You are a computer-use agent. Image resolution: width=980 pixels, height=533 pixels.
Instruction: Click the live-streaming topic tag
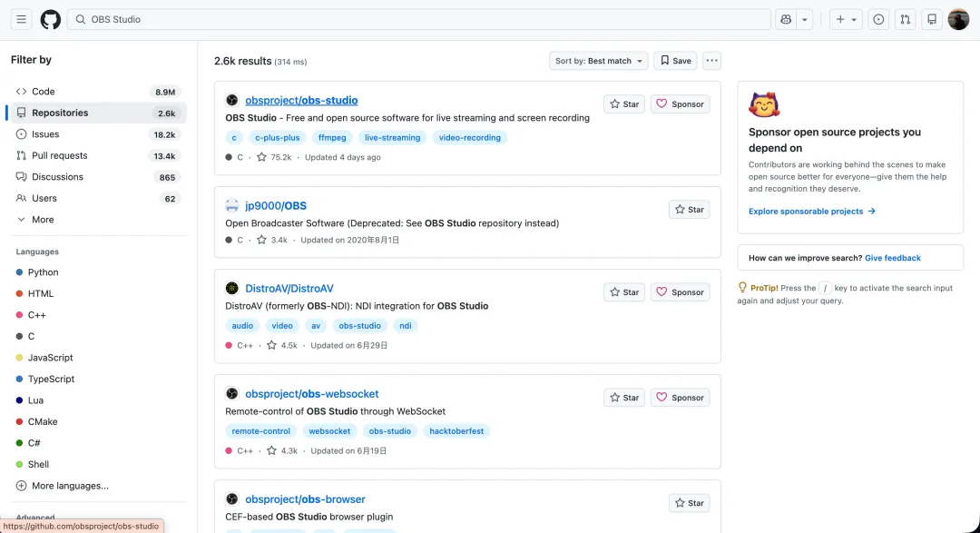(x=393, y=138)
